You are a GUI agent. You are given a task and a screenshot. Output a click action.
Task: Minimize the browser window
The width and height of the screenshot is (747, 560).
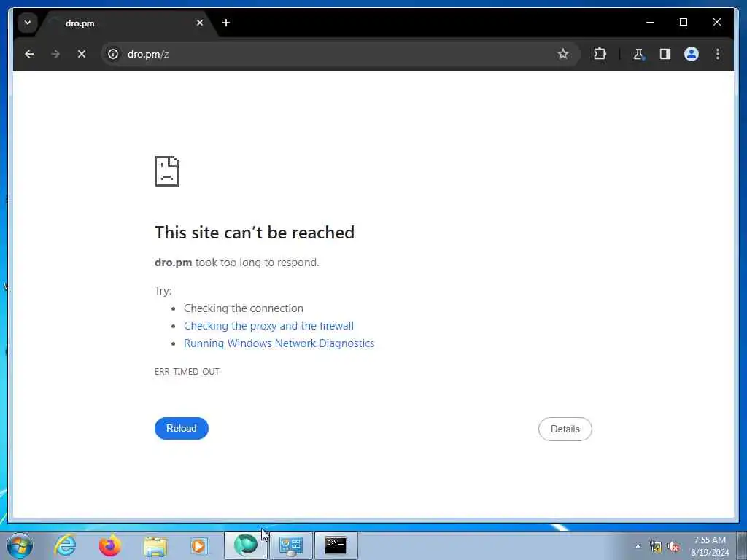[650, 22]
